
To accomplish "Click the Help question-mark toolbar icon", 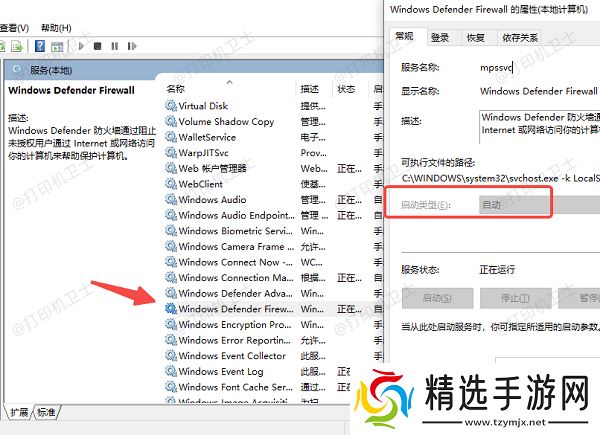I will pyautogui.click(x=40, y=46).
